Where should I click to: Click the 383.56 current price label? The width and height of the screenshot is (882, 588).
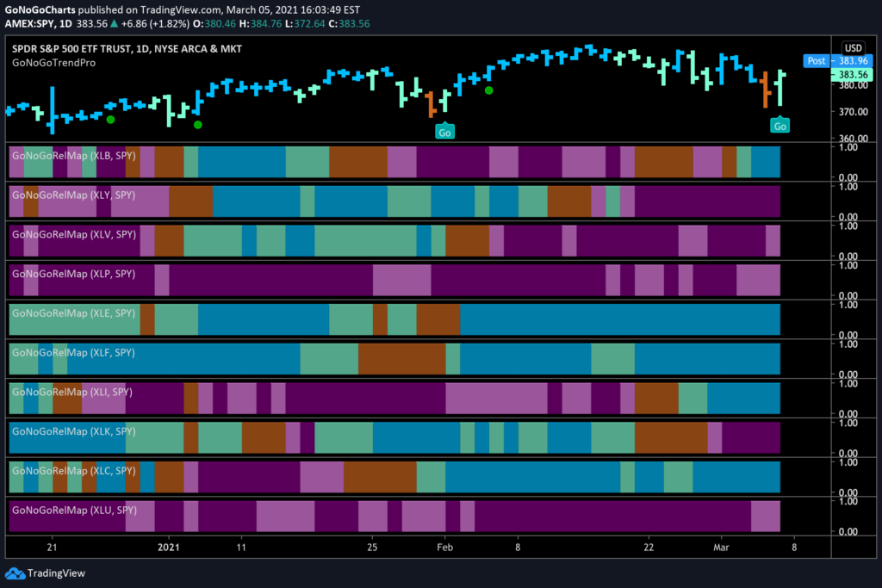click(852, 74)
